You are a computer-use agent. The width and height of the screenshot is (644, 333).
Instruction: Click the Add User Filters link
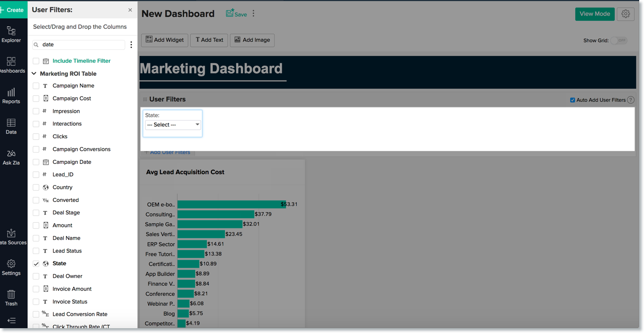pyautogui.click(x=167, y=152)
